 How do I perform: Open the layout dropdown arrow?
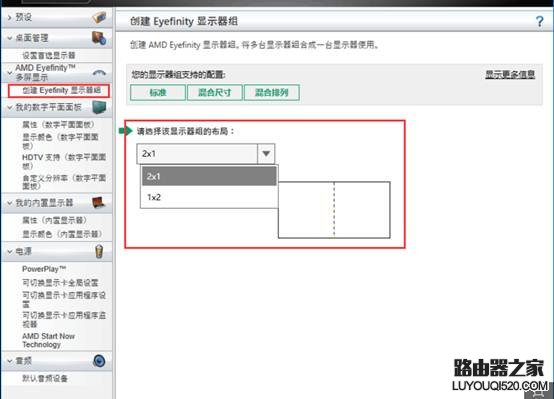coord(266,154)
